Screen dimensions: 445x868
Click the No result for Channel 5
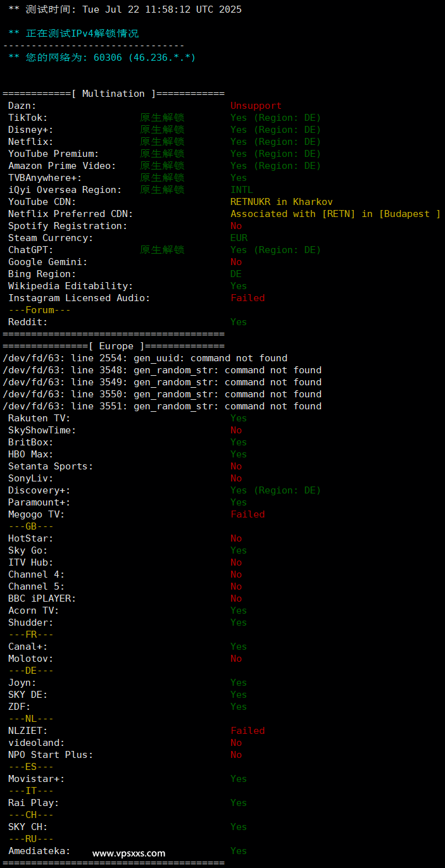236,586
